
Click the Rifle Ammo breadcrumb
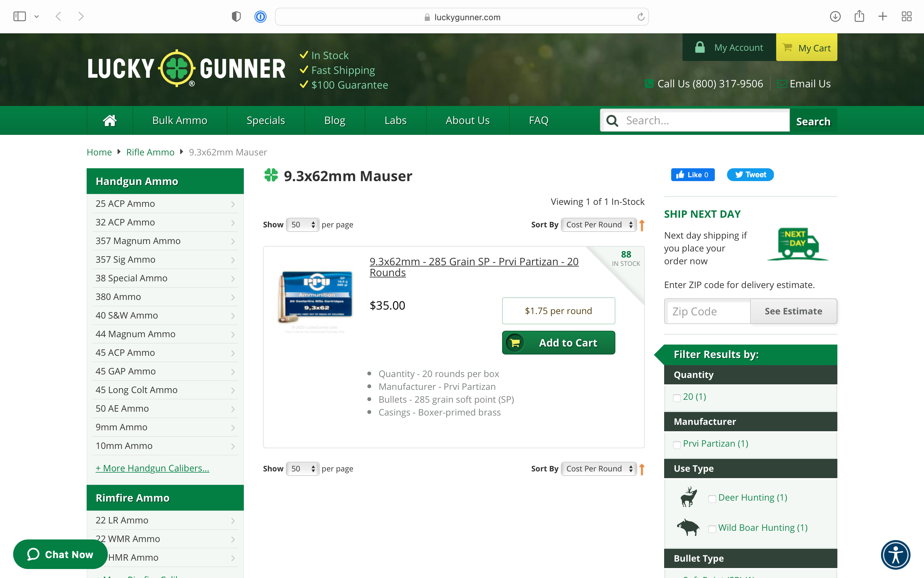point(150,152)
